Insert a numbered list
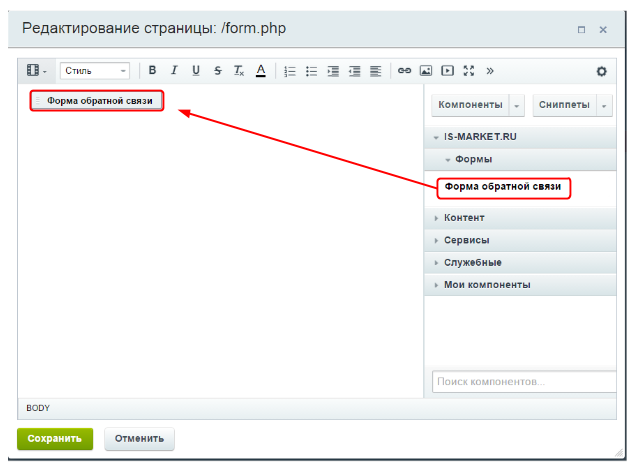Screen dimensions: 635x467 tap(290, 71)
